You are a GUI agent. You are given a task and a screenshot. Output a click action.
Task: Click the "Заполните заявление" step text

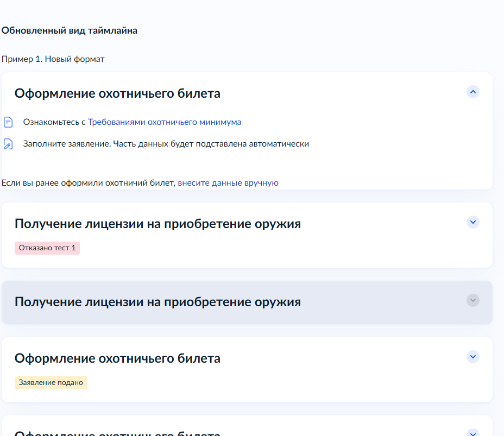pos(166,144)
